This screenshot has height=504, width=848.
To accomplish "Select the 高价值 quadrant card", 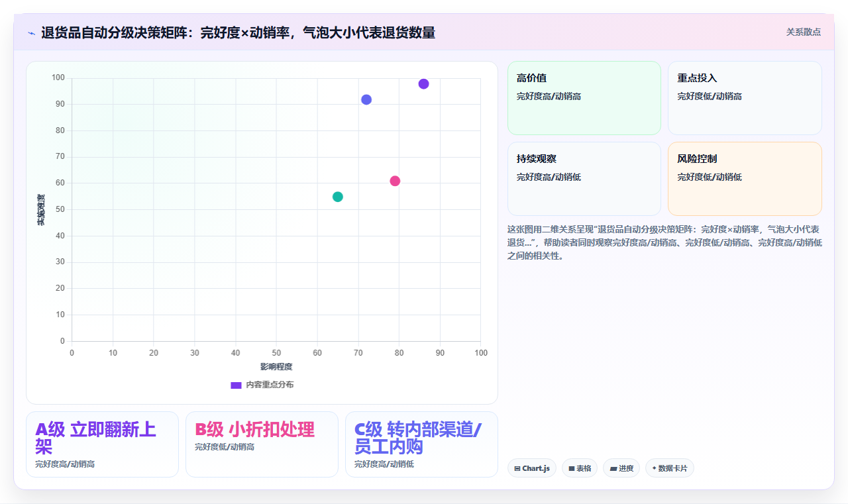I will click(584, 98).
